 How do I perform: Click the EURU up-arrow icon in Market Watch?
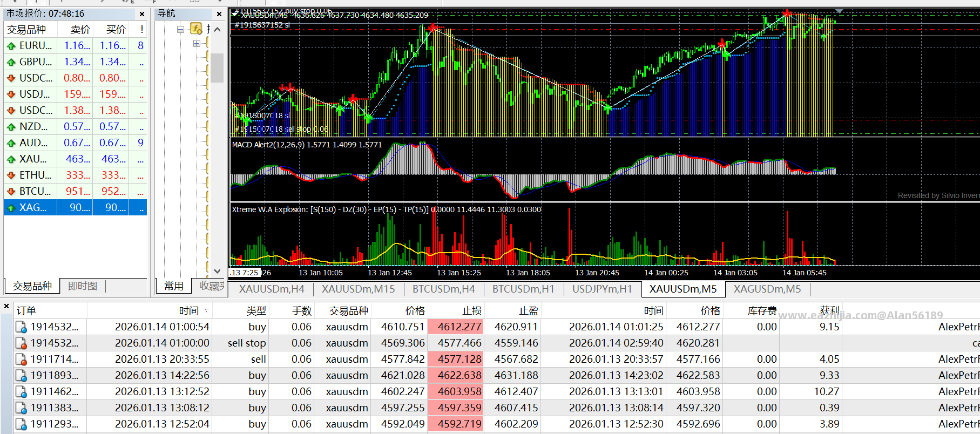(11, 46)
